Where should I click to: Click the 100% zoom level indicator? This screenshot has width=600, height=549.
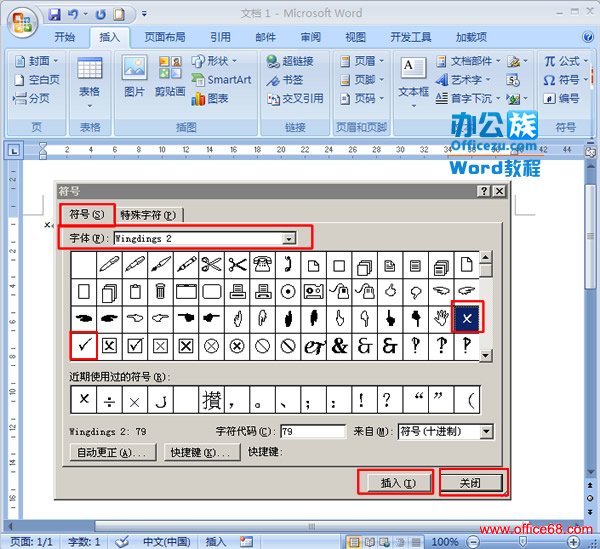(445, 542)
